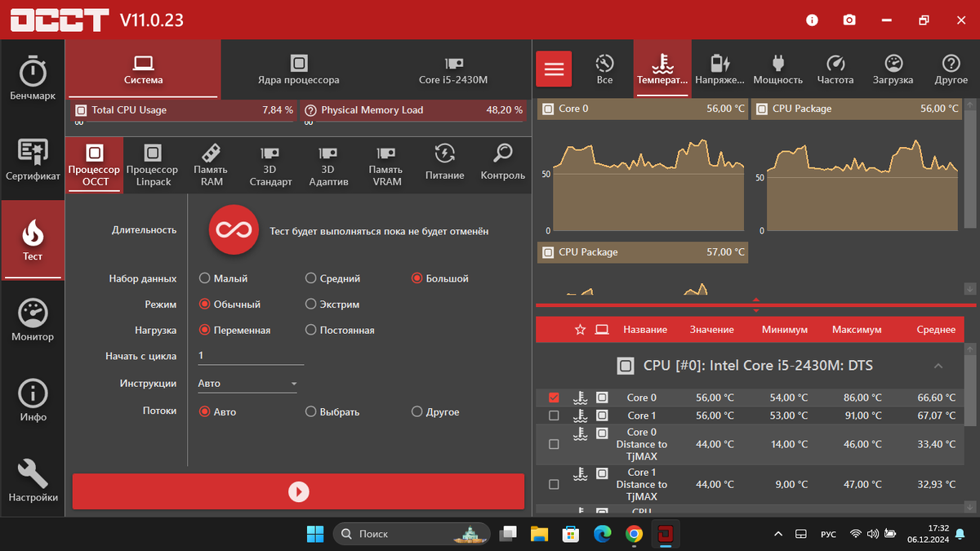980x551 pixels.
Task: Click the sensor table scroll up arrow
Action: pos(970,349)
